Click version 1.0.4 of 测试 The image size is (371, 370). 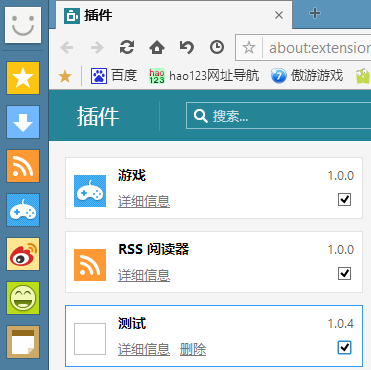pyautogui.click(x=341, y=324)
